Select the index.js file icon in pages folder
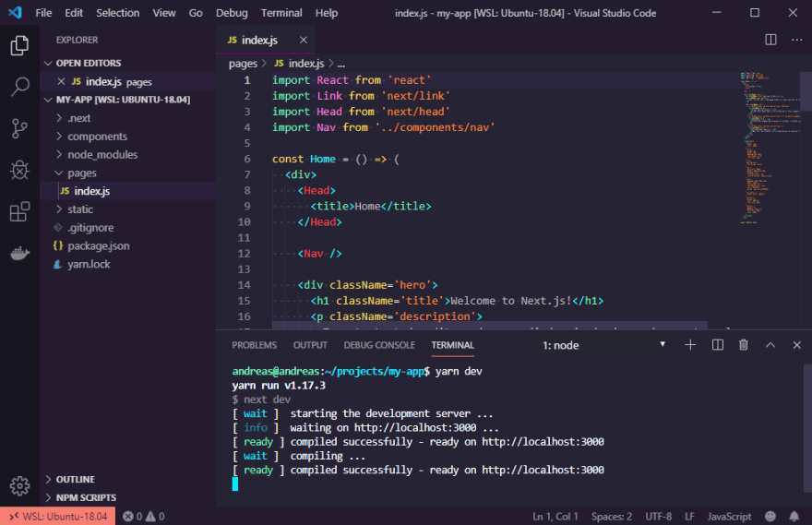Image resolution: width=812 pixels, height=525 pixels. tap(65, 191)
